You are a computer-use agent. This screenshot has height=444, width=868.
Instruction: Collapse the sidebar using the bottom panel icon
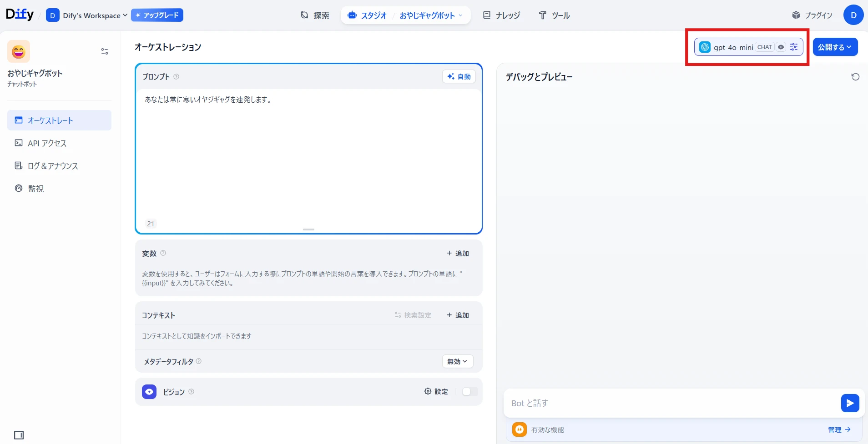pos(19,435)
